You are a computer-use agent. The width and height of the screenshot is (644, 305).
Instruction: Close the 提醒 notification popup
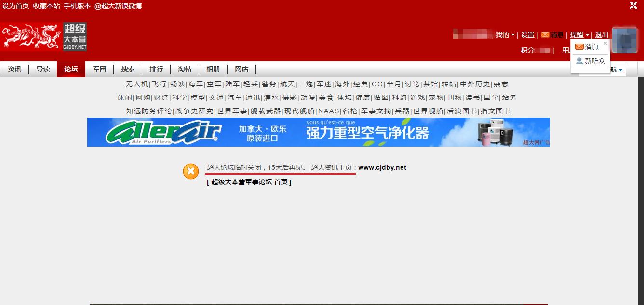coord(605,43)
